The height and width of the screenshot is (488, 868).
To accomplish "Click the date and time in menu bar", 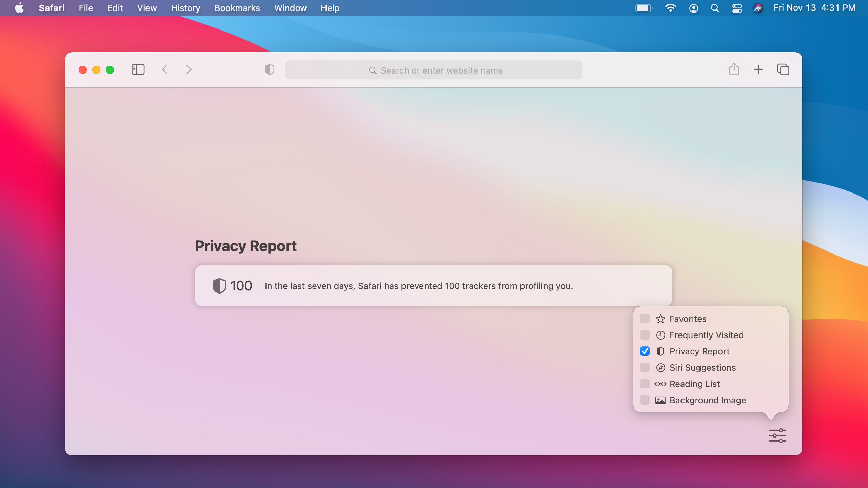I will (x=814, y=8).
